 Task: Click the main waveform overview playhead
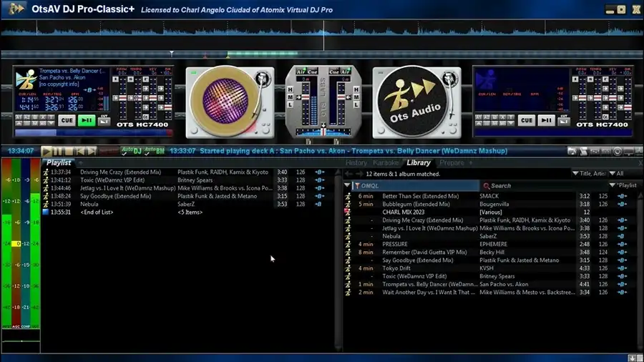[323, 35]
